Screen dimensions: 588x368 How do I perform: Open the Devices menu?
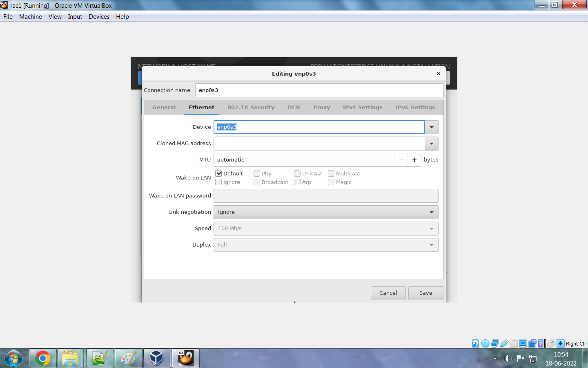[x=99, y=17]
